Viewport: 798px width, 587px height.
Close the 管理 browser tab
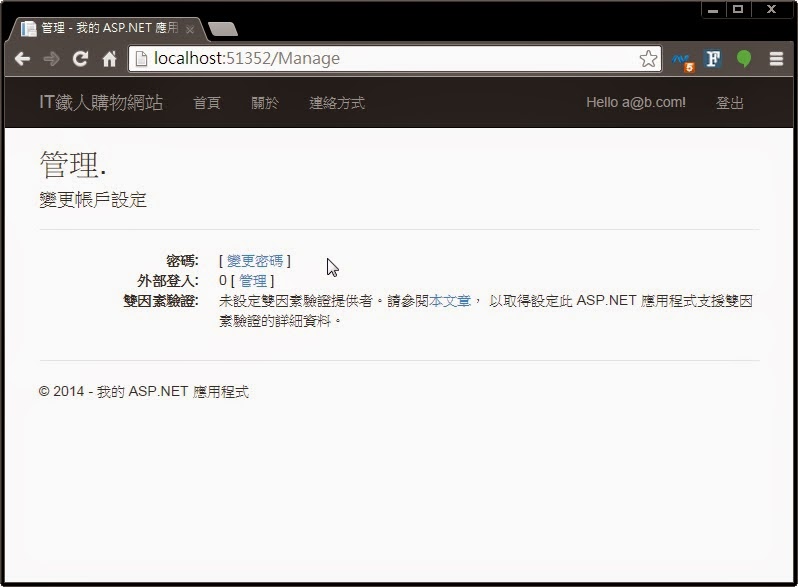tap(190, 30)
